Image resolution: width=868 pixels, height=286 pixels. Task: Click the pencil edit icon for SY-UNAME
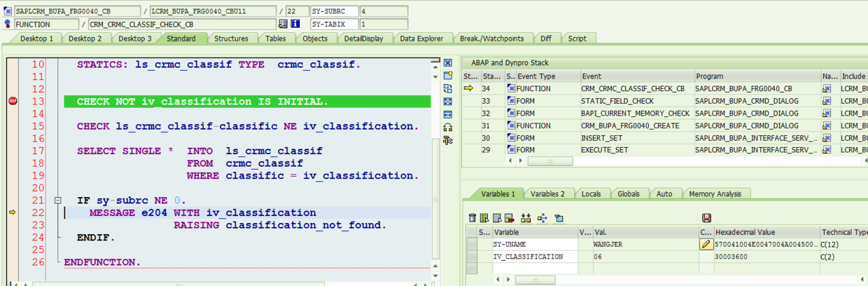(x=706, y=244)
